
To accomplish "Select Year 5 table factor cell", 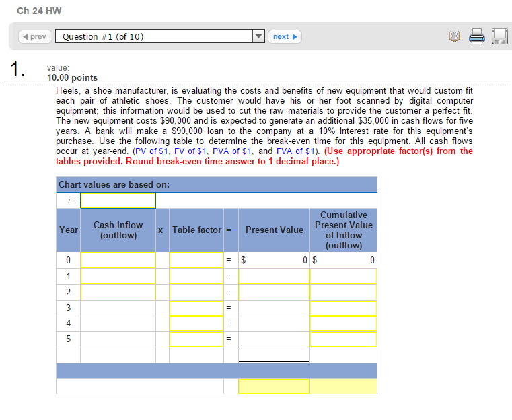I will coord(196,339).
